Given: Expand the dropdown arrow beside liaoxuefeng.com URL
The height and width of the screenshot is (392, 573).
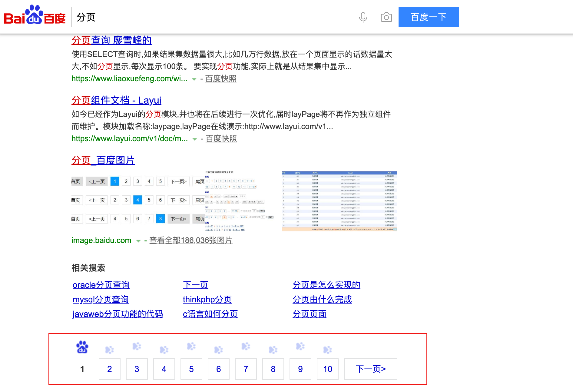Looking at the screenshot, I should tap(194, 79).
